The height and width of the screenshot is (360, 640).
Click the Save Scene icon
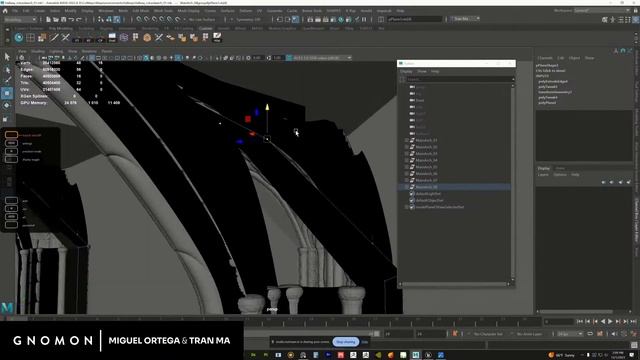pyautogui.click(x=63, y=19)
